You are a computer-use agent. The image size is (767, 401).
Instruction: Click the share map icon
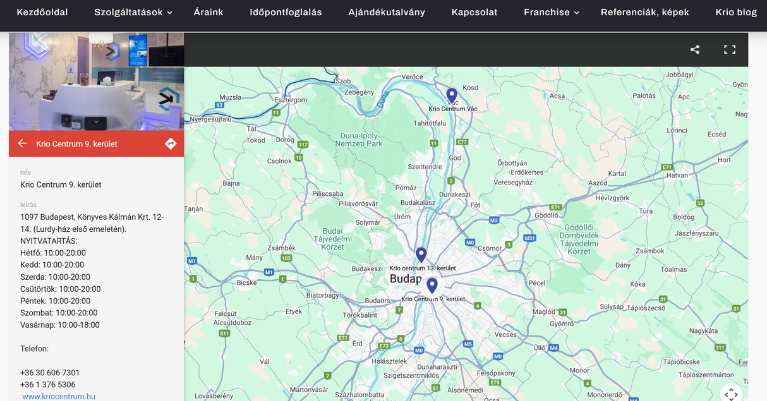695,49
